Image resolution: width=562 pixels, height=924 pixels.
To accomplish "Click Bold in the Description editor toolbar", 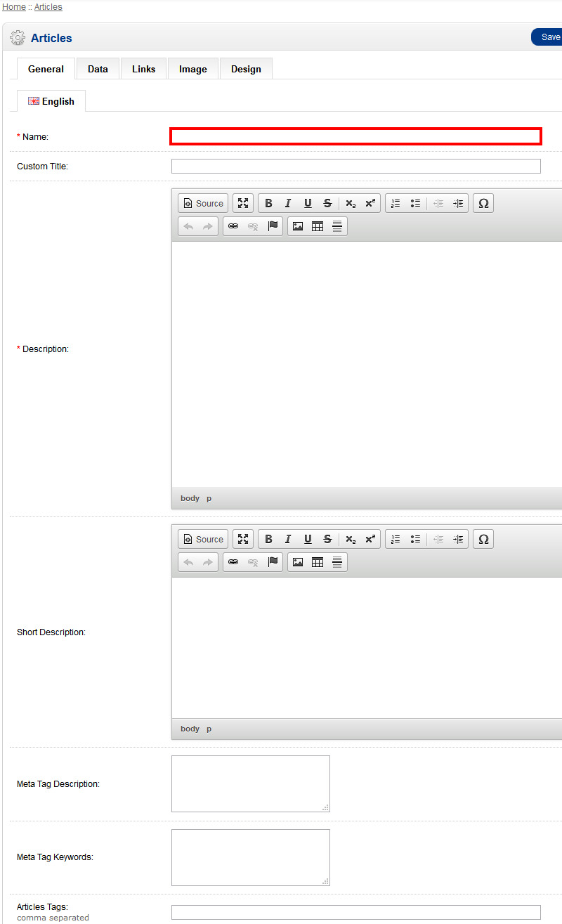I will coord(268,203).
